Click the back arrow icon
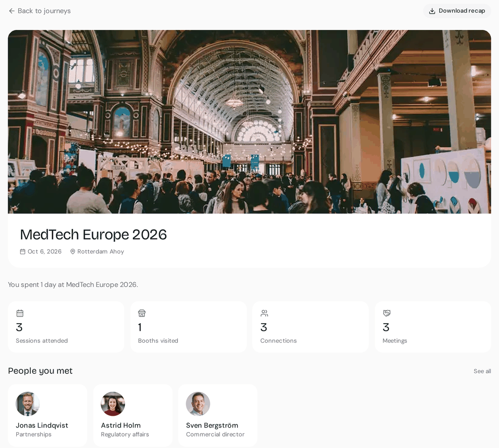 click(12, 11)
